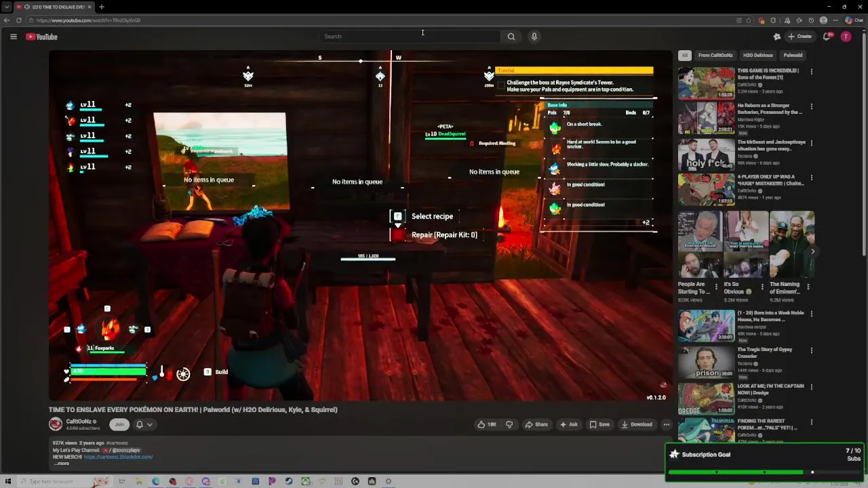
Task: Open the 4-Player Only Up video title
Action: (x=770, y=180)
